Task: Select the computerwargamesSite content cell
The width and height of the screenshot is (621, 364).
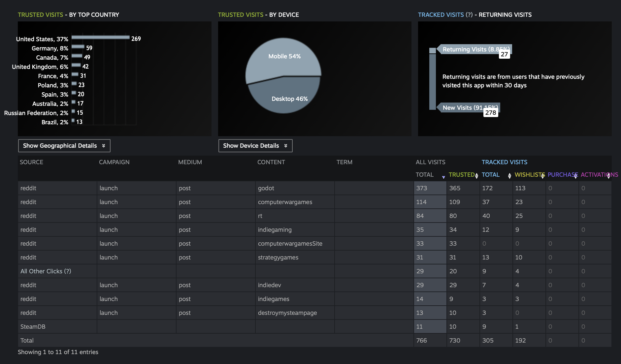Action: (295, 244)
